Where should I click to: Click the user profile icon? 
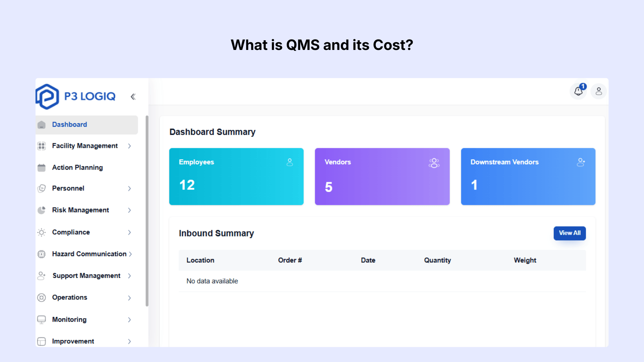[599, 91]
